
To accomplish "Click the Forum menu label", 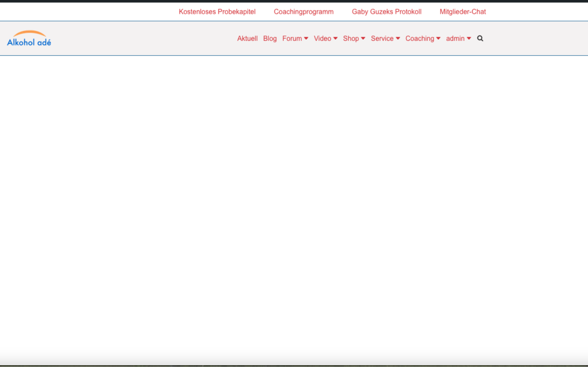I will pos(292,38).
